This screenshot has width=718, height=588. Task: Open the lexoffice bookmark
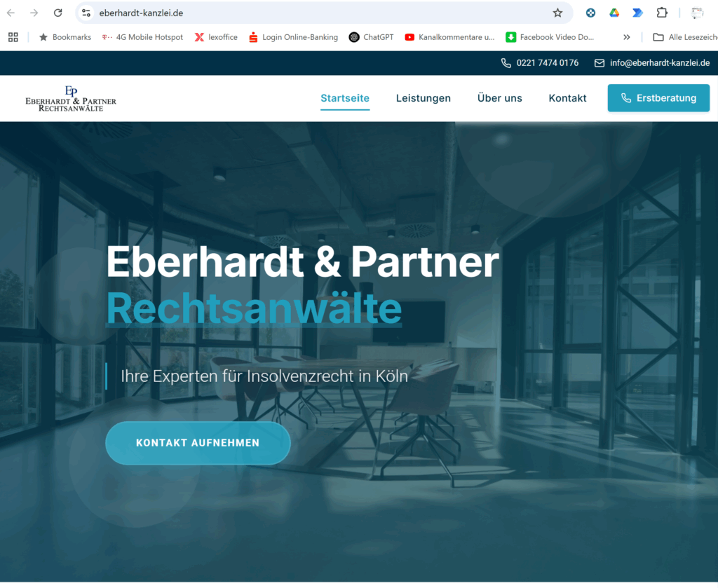coord(216,37)
